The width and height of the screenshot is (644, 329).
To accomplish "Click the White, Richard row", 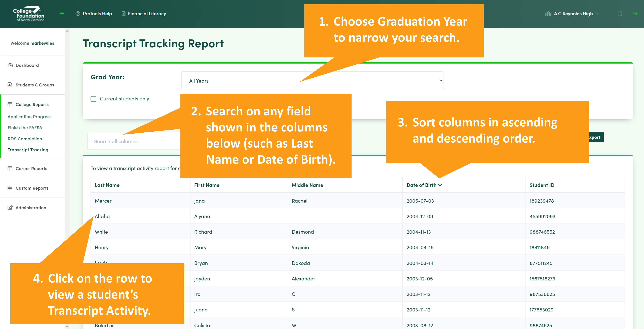I will click(x=358, y=232).
